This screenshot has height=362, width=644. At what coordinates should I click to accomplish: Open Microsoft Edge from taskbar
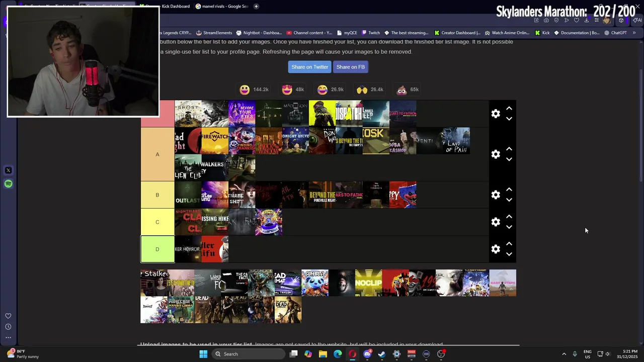click(338, 354)
